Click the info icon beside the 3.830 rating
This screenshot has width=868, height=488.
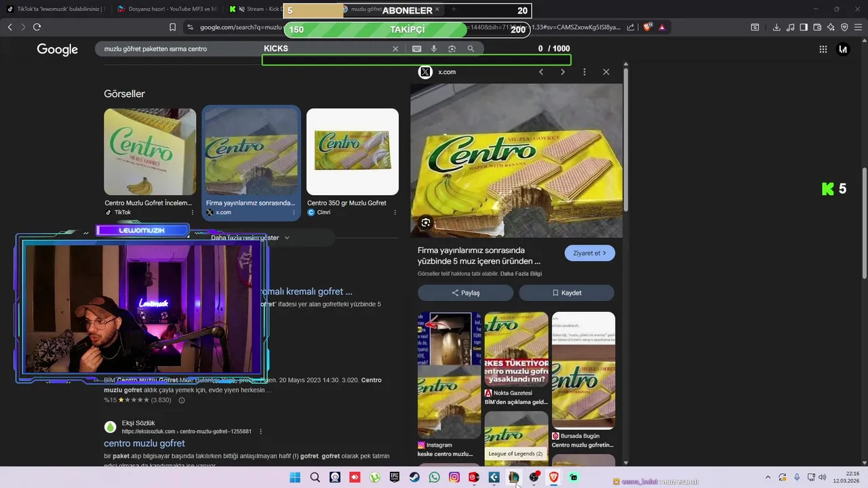click(x=181, y=401)
